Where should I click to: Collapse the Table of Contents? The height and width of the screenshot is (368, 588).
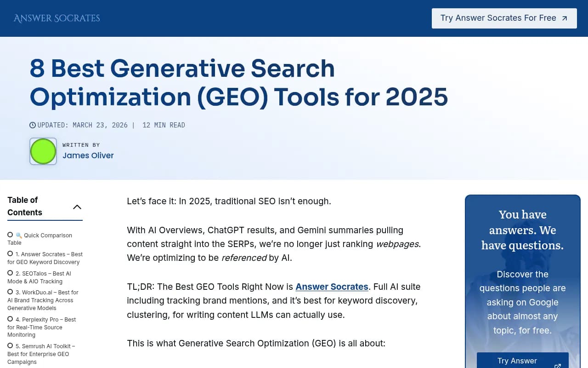[x=77, y=207]
